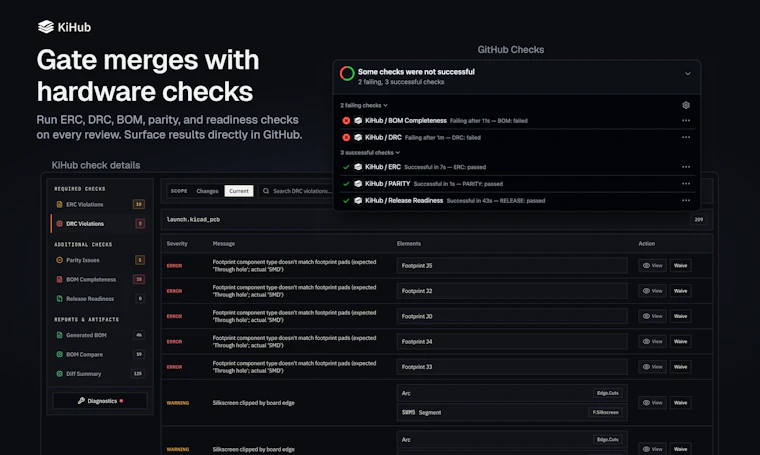Click the green checkmark beside KiHub / PARITY
This screenshot has height=455, width=760.
(x=346, y=184)
